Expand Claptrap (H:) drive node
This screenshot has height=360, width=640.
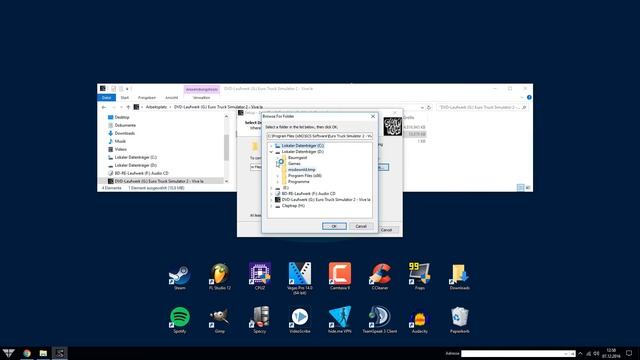pos(271,206)
